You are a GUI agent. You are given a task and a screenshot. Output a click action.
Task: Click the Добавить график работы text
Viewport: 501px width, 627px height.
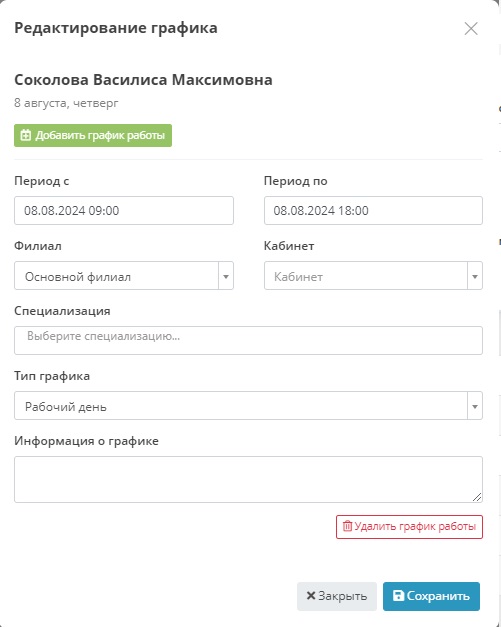tap(100, 135)
